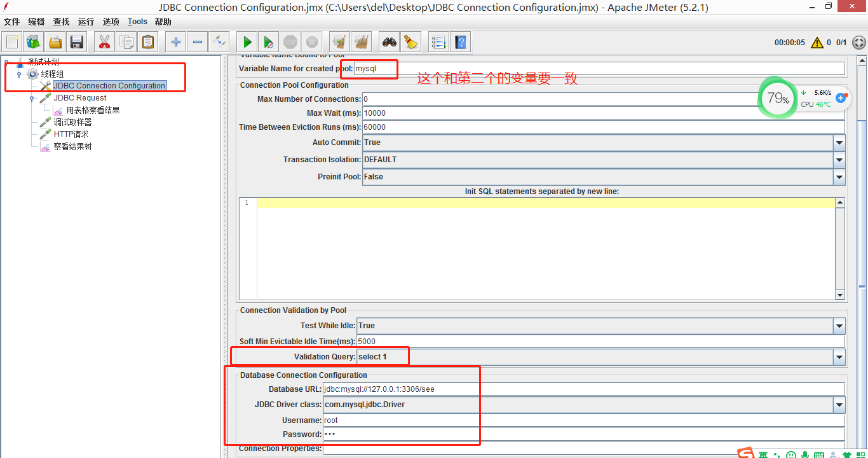Open the JDBC Driver class dropdown
This screenshot has height=458, width=868.
click(x=839, y=405)
